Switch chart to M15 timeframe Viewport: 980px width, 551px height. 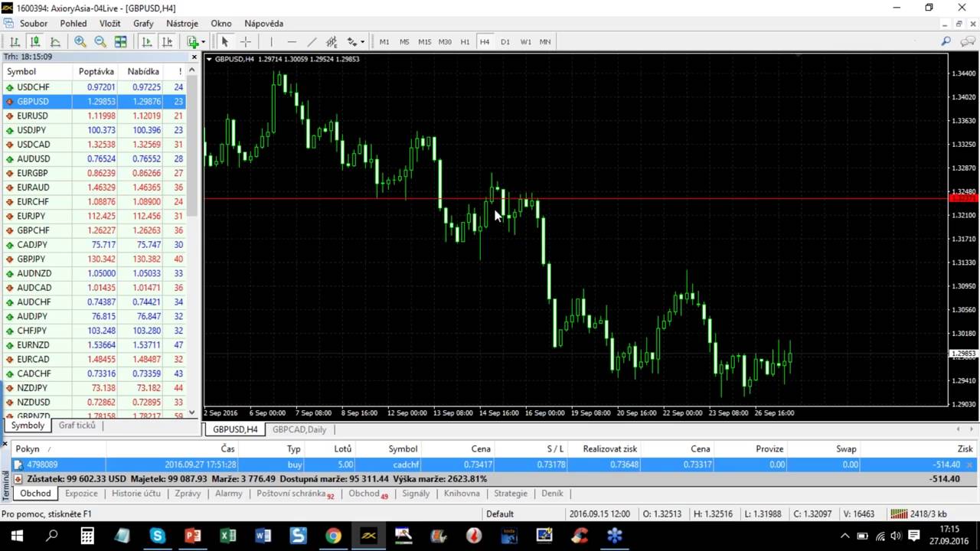coord(425,42)
